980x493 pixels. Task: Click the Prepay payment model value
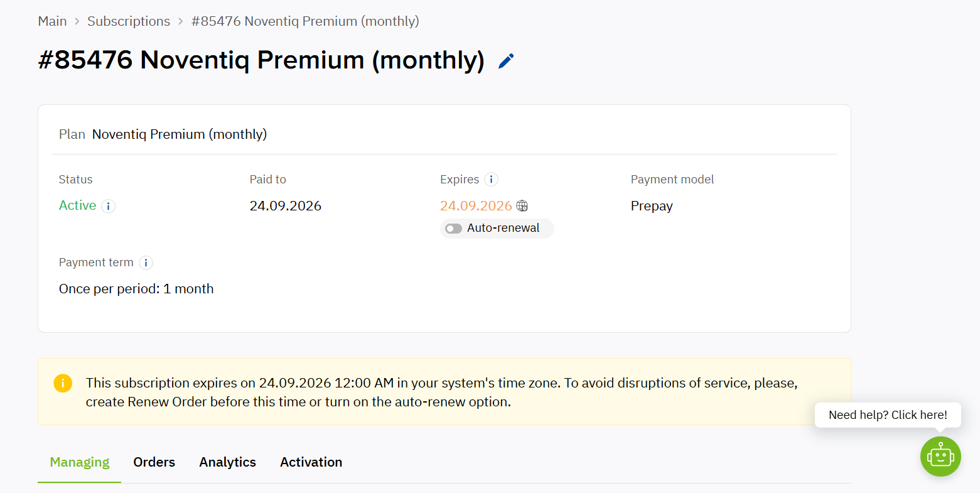652,206
